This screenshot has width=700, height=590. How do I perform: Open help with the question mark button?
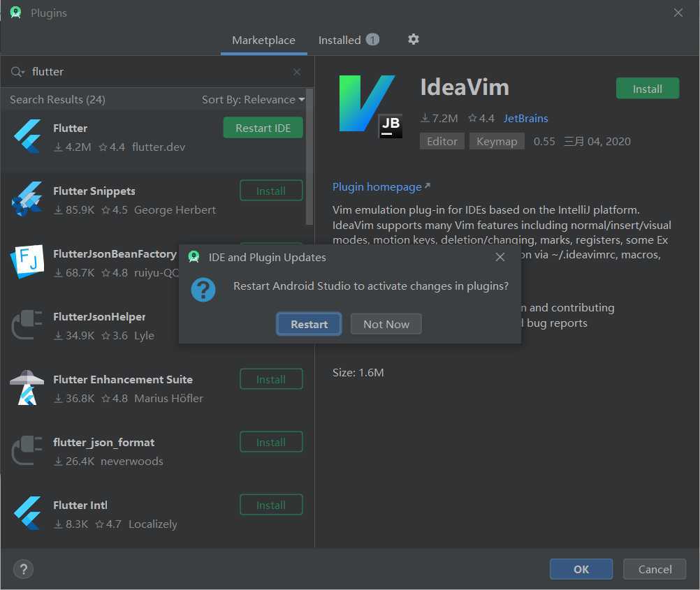[24, 569]
